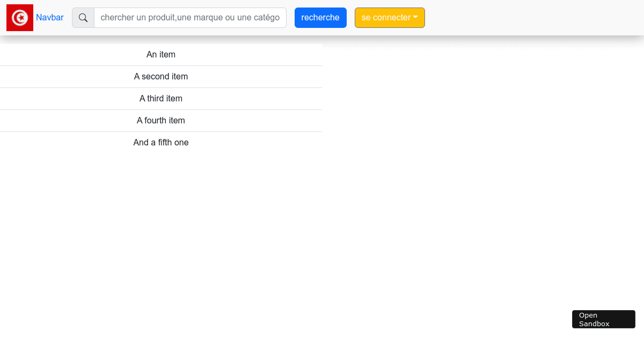Select the list row 'A second item'

pyautogui.click(x=161, y=77)
